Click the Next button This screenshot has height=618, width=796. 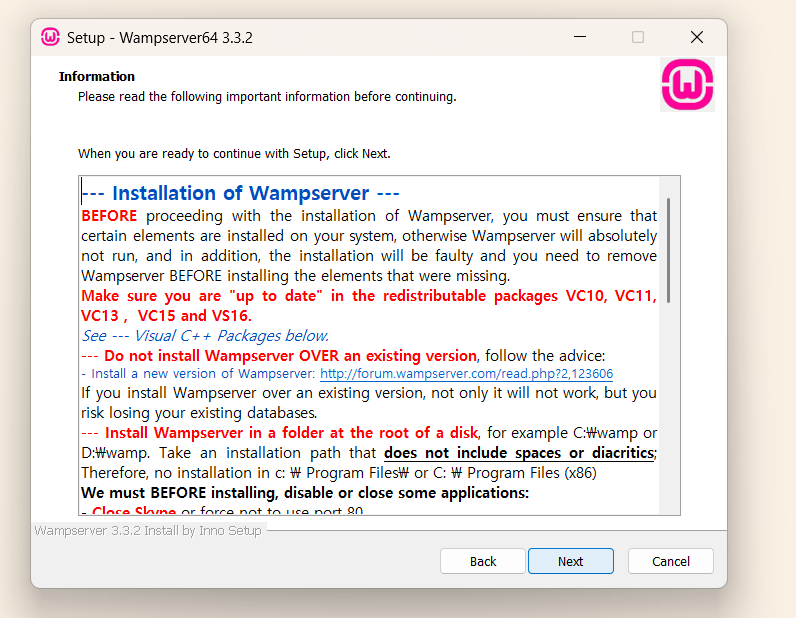571,561
